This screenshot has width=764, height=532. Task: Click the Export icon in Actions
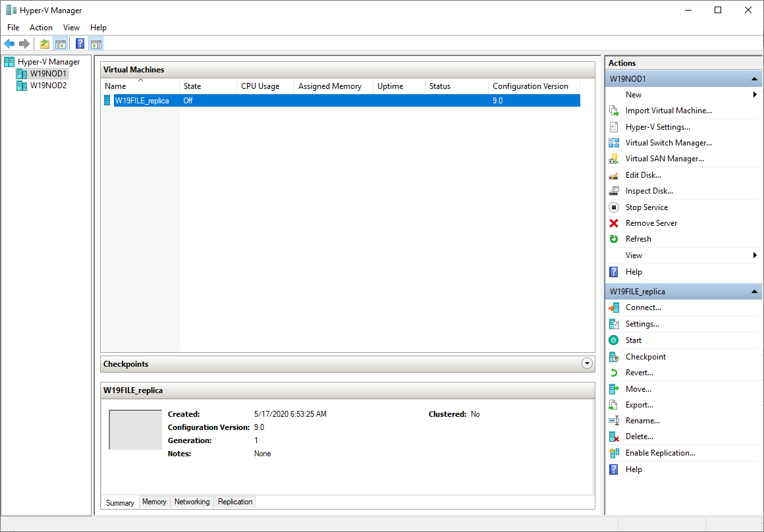614,405
